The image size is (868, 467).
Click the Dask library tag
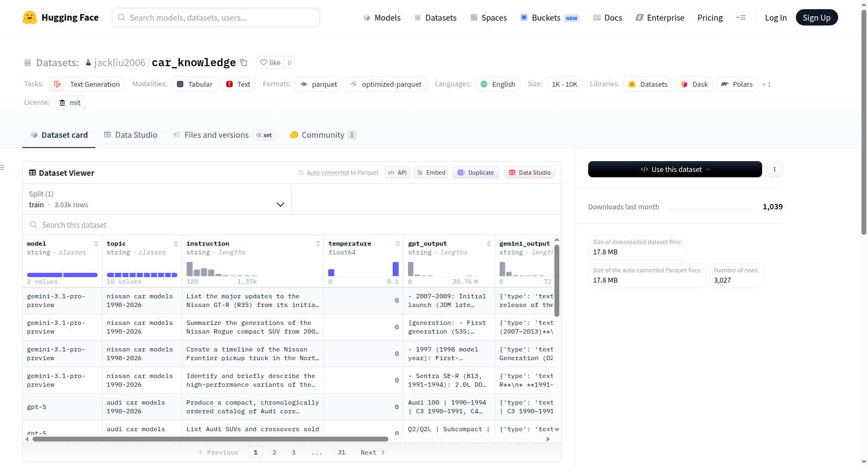694,84
